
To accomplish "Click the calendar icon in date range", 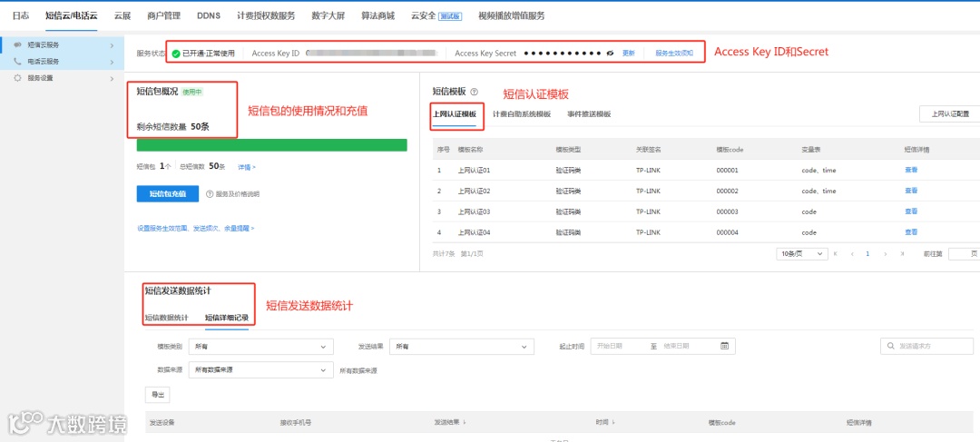I will (724, 345).
